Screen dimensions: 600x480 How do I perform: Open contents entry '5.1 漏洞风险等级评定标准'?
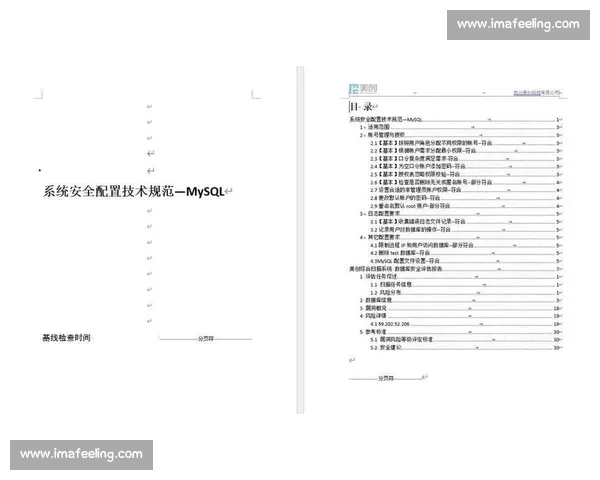click(x=465, y=340)
